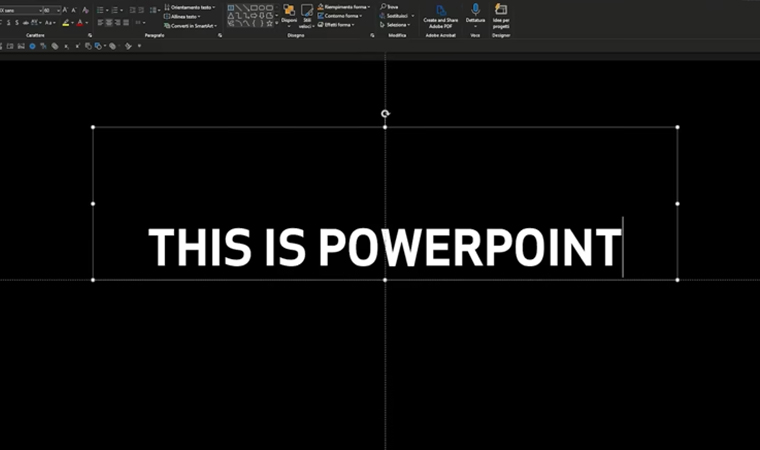This screenshot has width=760, height=450.
Task: Select the Triangle shape
Action: [x=231, y=16]
